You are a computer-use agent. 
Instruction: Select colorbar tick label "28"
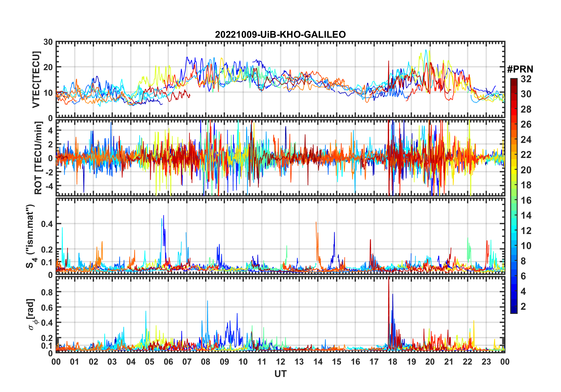526,109
